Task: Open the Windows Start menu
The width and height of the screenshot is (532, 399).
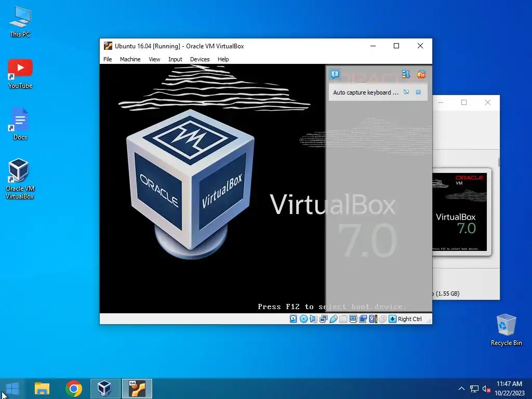Action: pos(12,389)
